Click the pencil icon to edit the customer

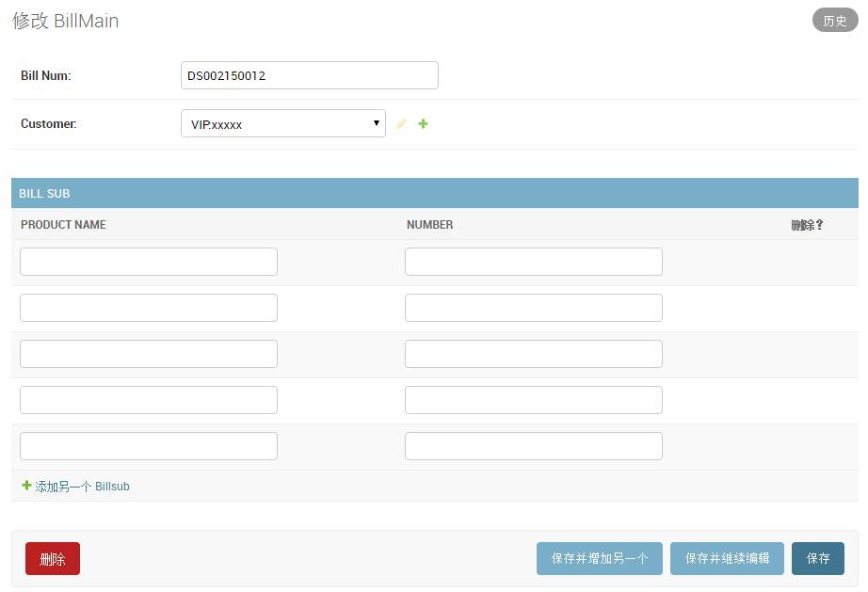coord(401,124)
